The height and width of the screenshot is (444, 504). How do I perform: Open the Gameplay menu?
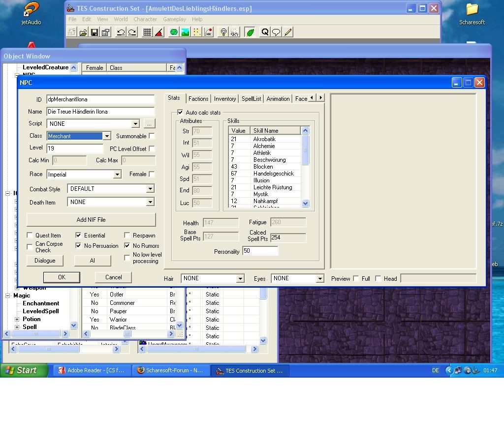click(x=174, y=19)
